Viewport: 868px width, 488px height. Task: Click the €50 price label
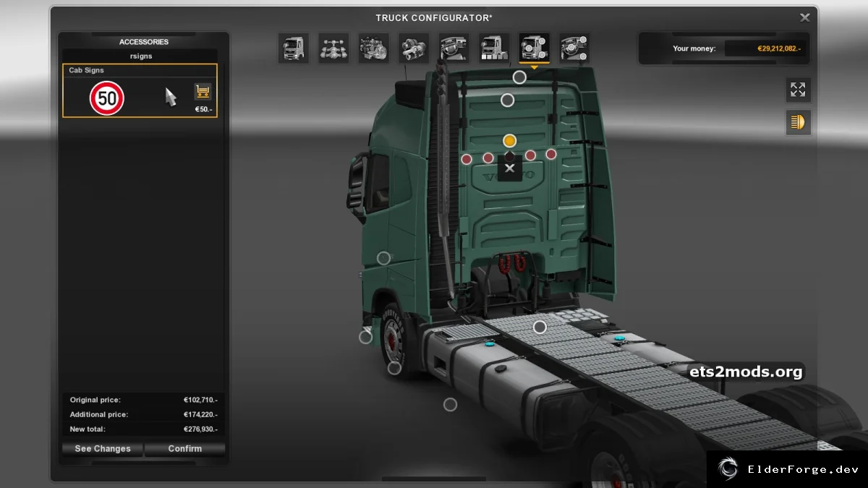click(203, 110)
